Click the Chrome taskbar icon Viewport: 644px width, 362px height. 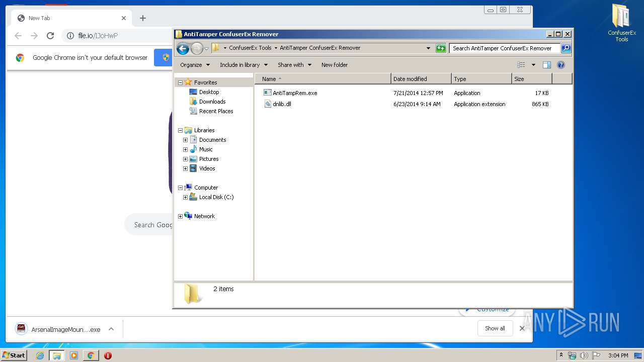91,355
